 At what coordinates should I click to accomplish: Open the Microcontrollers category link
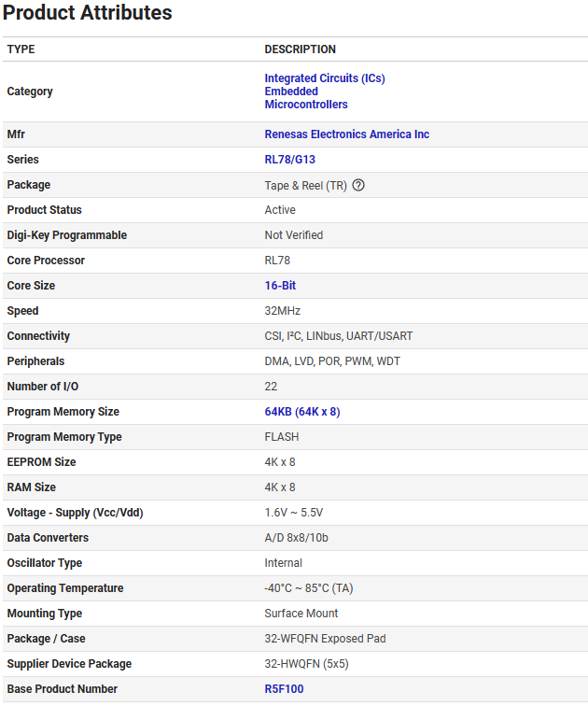click(x=306, y=105)
